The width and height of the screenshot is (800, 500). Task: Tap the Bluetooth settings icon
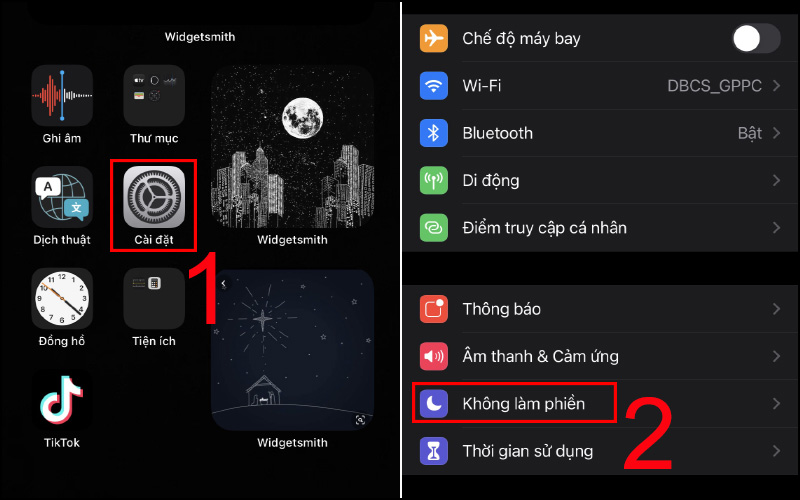pos(434,133)
